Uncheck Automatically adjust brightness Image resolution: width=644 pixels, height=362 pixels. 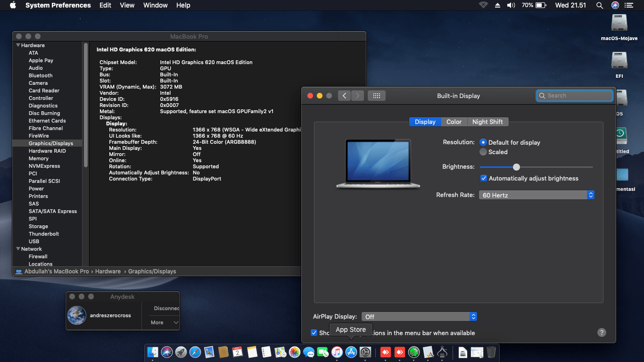(x=483, y=178)
